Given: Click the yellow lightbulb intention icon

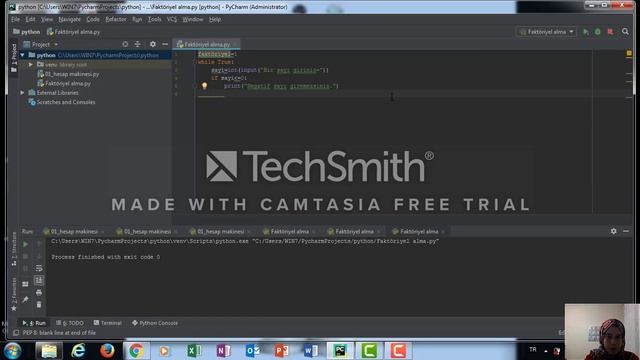Looking at the screenshot, I should click(204, 86).
